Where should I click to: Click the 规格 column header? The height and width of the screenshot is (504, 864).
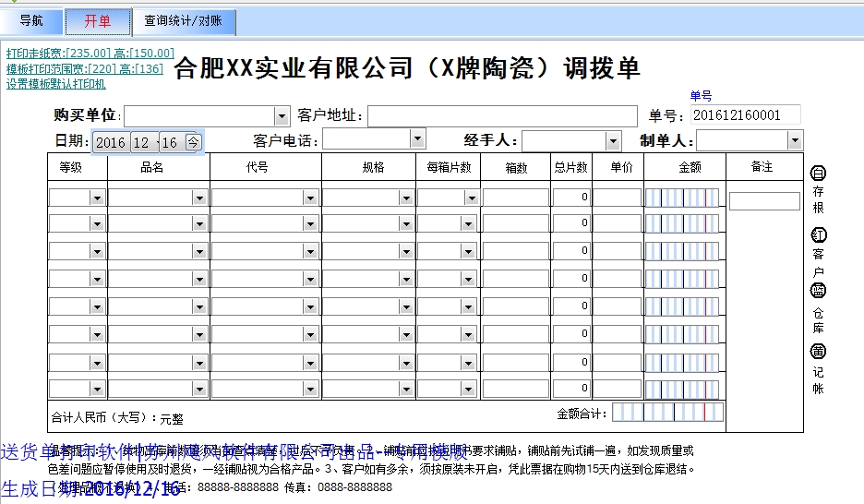tap(373, 167)
